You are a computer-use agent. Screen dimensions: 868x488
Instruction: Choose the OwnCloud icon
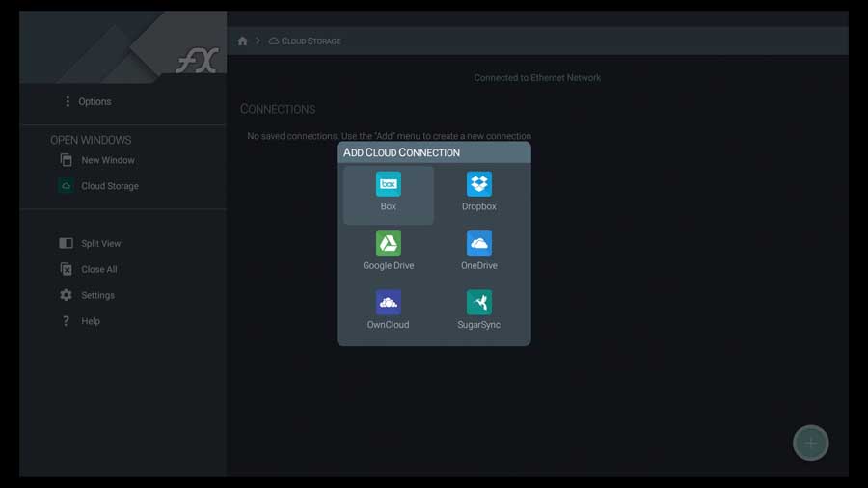(388, 303)
